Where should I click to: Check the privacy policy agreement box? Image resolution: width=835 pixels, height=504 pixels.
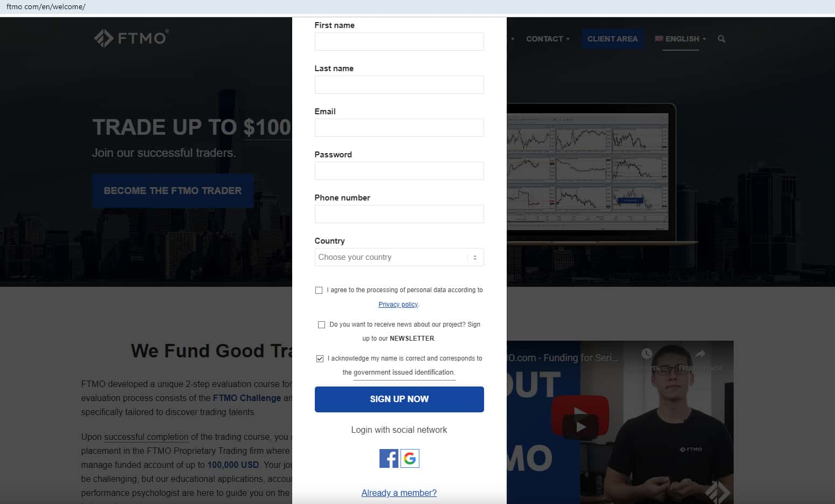click(x=319, y=290)
